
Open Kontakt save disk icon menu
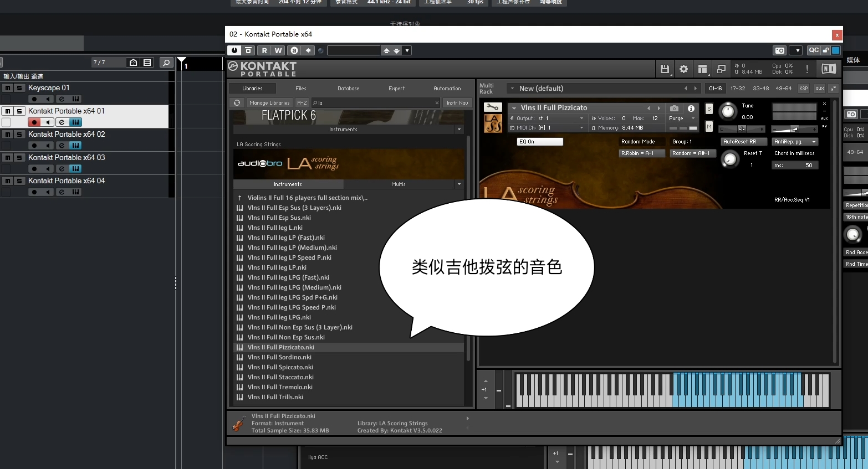(665, 69)
